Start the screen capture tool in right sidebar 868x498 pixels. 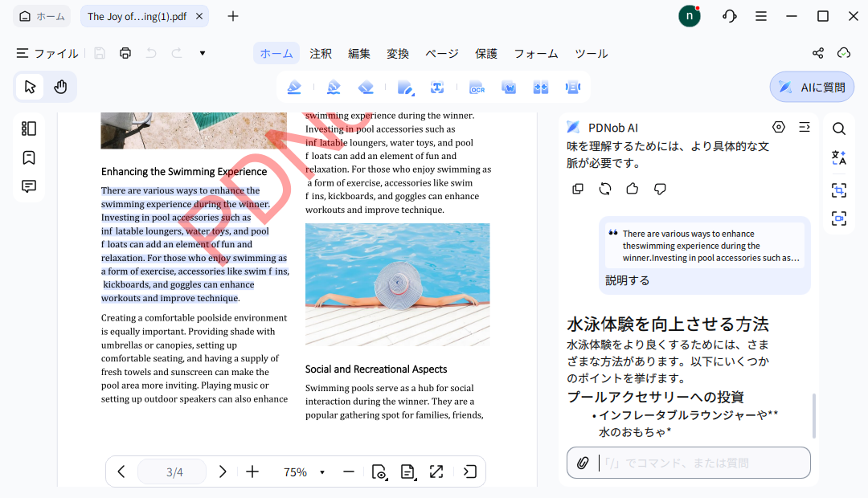(x=838, y=190)
